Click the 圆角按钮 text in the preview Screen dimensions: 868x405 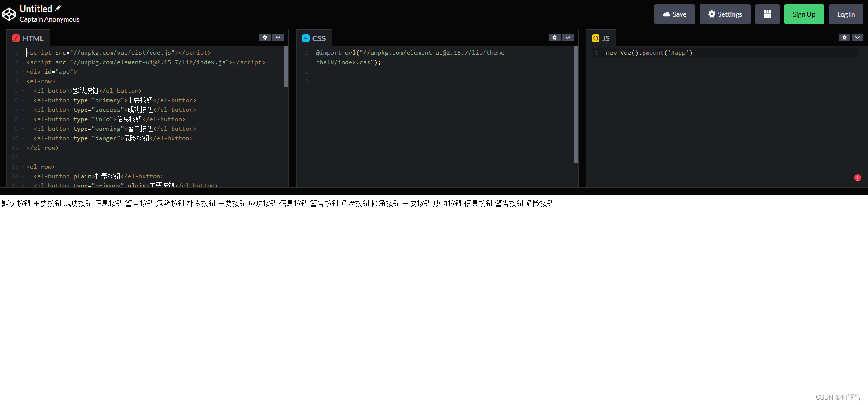pos(386,204)
